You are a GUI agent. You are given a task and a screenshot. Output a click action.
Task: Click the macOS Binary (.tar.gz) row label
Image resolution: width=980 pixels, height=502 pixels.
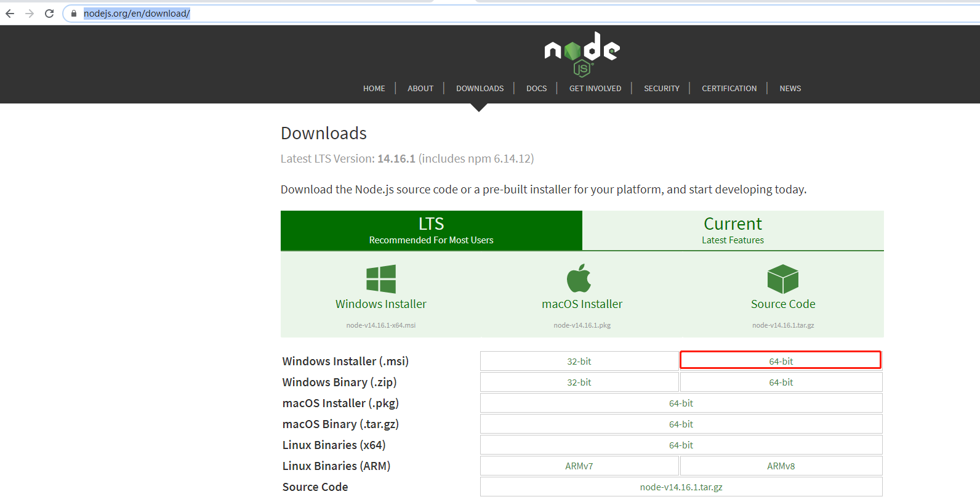[x=340, y=424]
